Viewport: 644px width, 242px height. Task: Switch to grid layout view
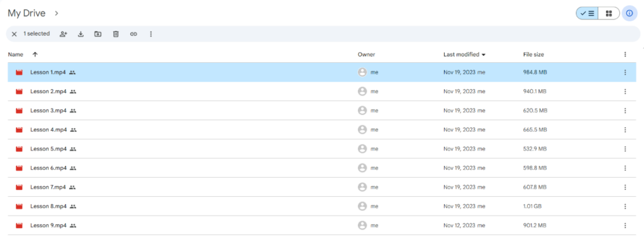[x=609, y=14]
